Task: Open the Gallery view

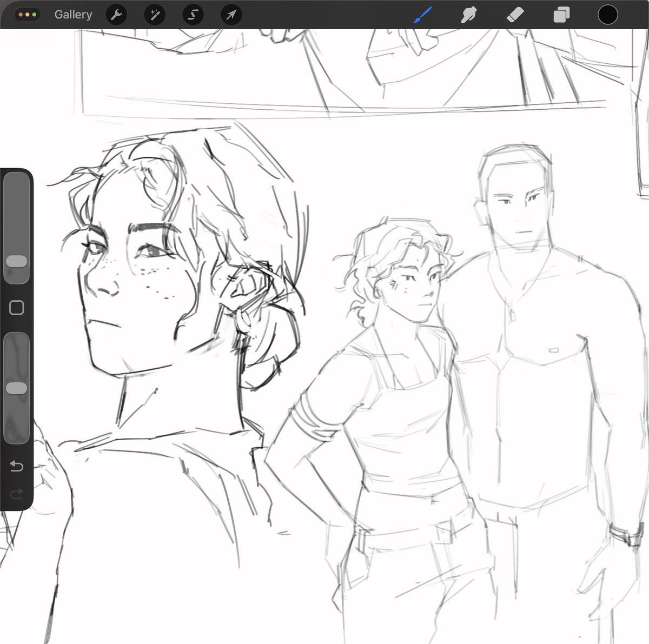Action: tap(73, 15)
